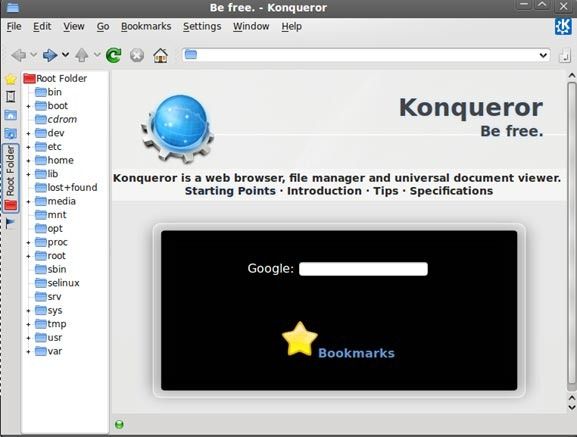The image size is (577, 437).
Task: Expand the boot folder
Action: click(28, 106)
